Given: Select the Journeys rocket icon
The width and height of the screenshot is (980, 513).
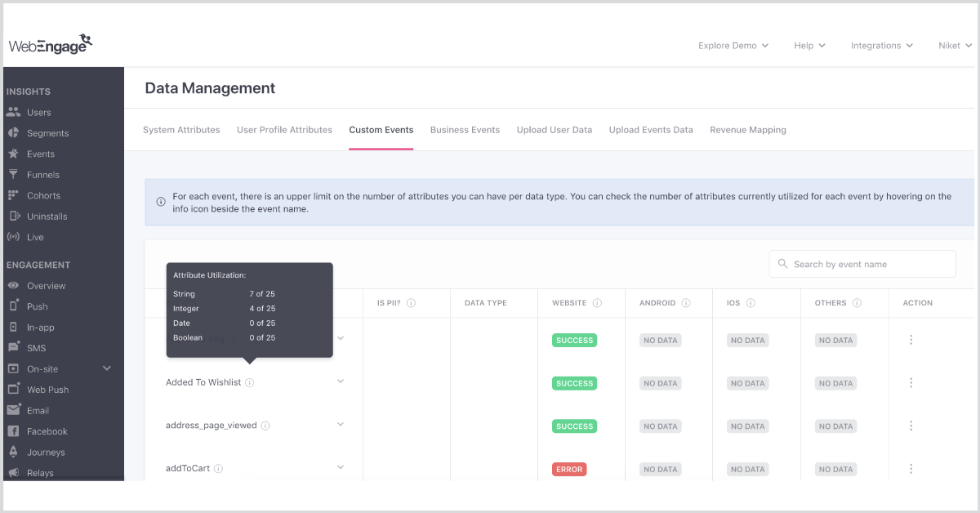Looking at the screenshot, I should (12, 452).
